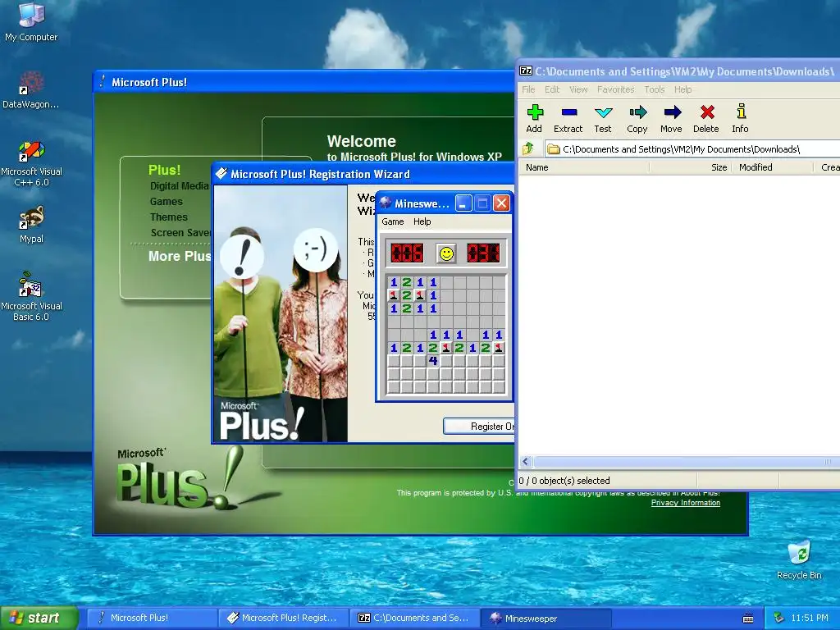Open the Privacy Information link
Viewport: 840px width, 630px height.
pos(685,503)
